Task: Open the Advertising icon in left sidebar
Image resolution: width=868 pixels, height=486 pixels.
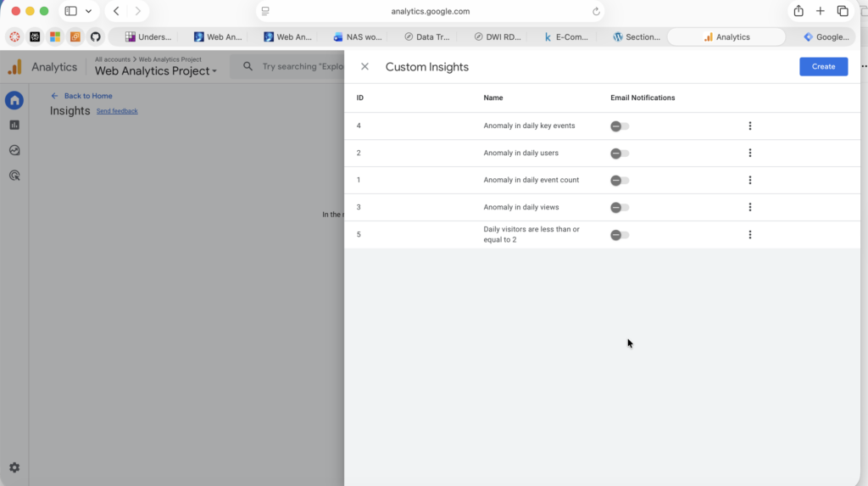Action: coord(14,176)
